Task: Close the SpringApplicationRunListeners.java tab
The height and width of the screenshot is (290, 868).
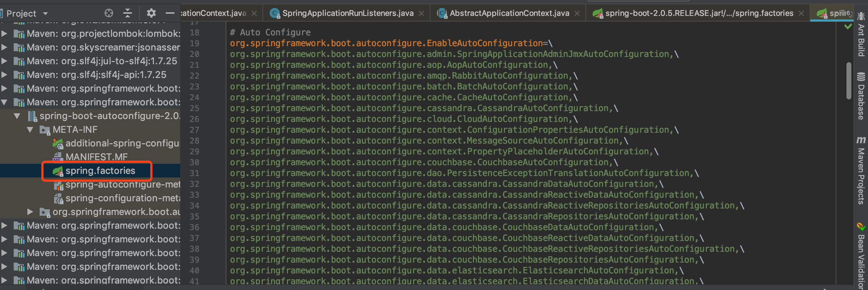Action: point(421,13)
